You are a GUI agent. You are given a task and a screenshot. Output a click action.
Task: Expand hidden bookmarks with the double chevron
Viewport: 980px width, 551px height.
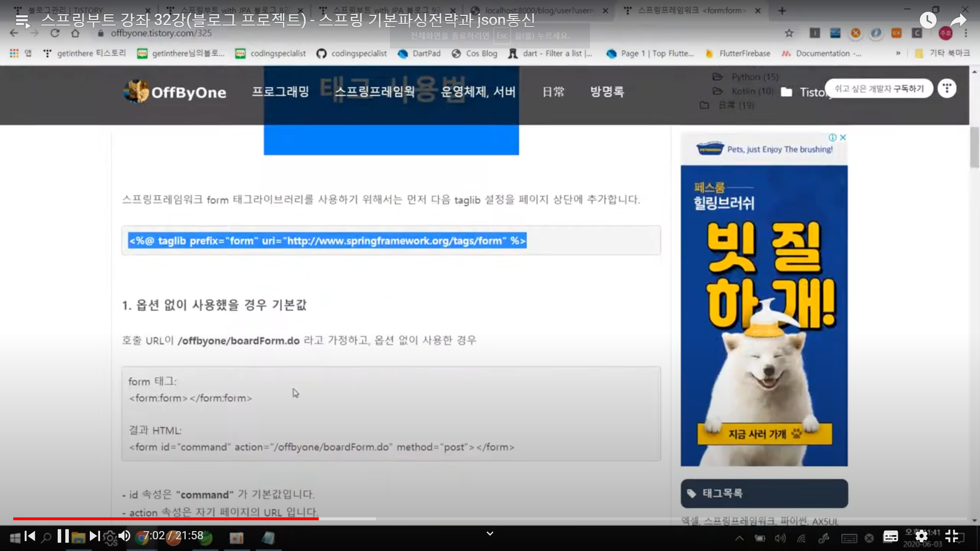pos(898,53)
